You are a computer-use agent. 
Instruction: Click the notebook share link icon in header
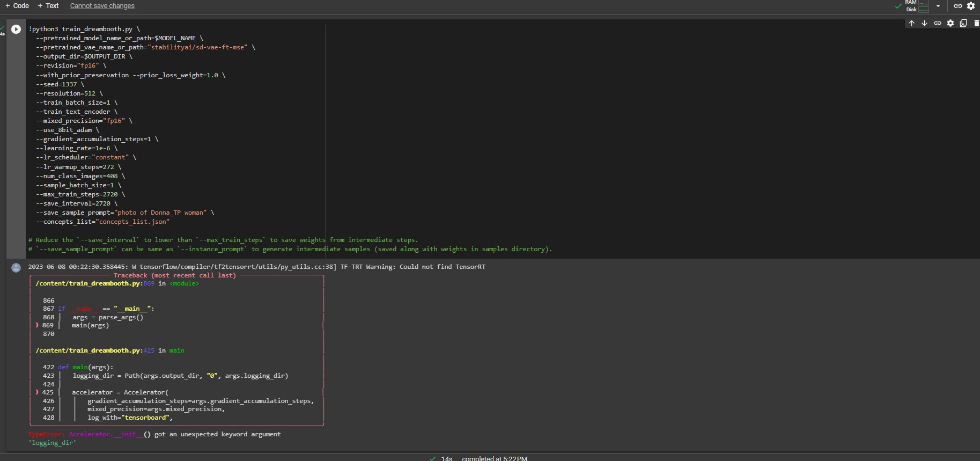point(957,6)
